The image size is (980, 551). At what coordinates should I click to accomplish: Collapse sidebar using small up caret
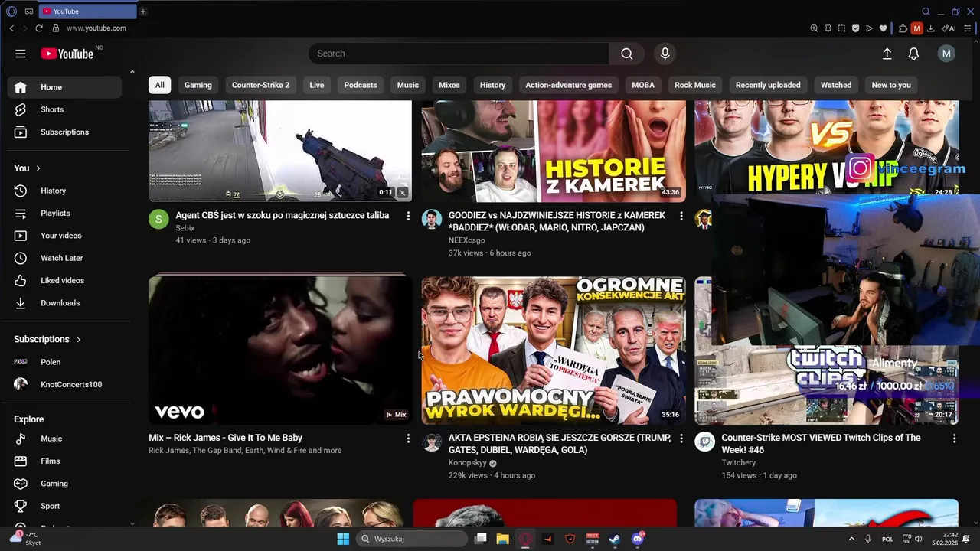point(132,72)
